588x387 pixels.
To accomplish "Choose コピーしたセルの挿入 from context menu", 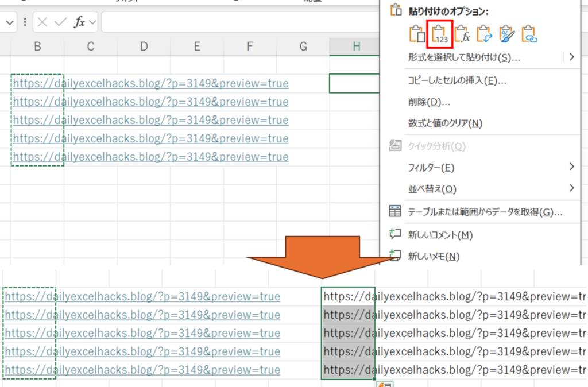I will click(x=457, y=80).
